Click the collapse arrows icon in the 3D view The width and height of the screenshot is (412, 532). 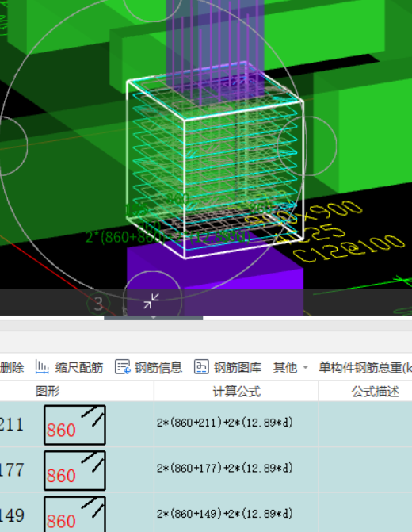click(x=151, y=301)
